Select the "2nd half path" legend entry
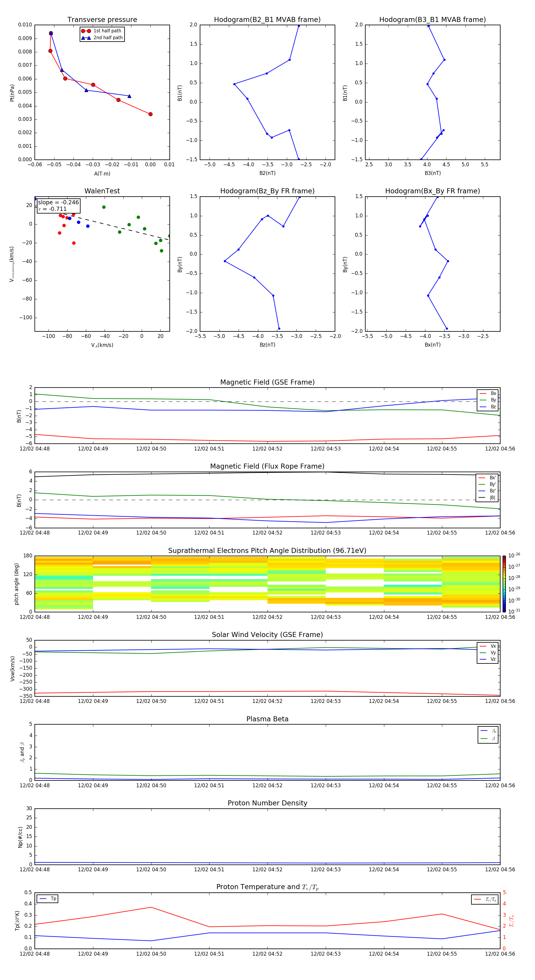Screen dimensions: 535x980 point(102,38)
